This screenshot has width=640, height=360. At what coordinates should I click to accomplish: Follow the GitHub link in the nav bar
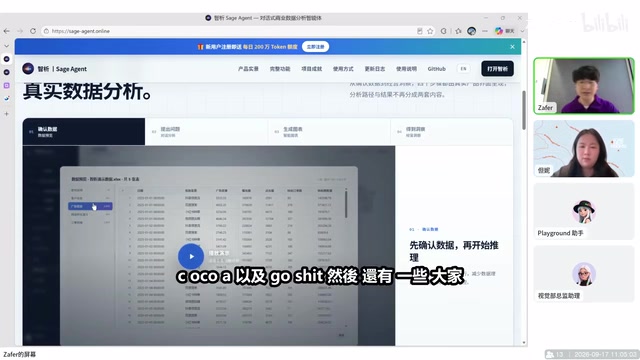[437, 69]
